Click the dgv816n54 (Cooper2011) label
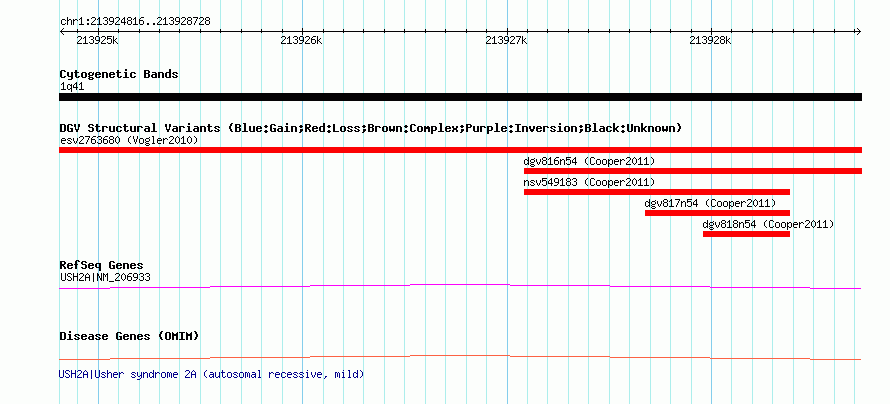This screenshot has width=890, height=404. (x=589, y=161)
